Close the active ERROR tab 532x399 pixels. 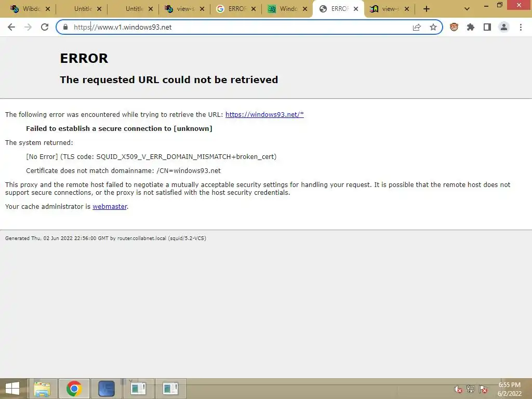[x=356, y=9]
